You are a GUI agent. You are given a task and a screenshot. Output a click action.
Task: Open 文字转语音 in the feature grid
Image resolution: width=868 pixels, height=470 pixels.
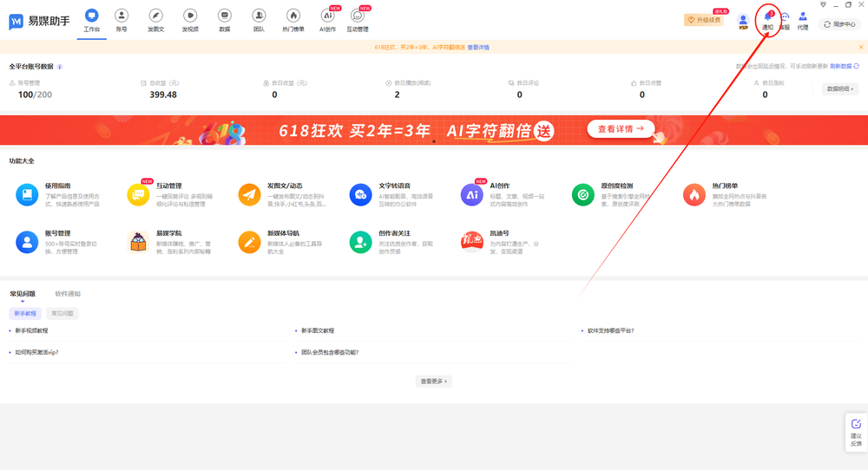pyautogui.click(x=391, y=194)
